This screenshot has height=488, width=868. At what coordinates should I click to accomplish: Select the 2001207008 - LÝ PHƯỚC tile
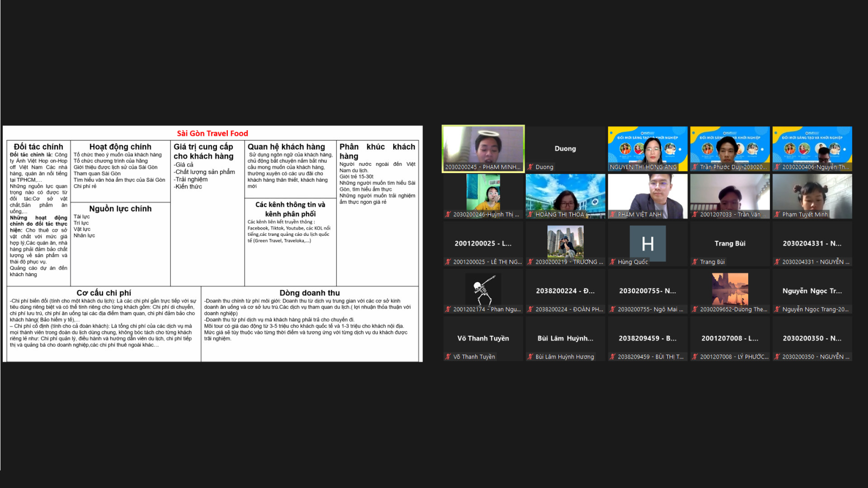(x=730, y=338)
